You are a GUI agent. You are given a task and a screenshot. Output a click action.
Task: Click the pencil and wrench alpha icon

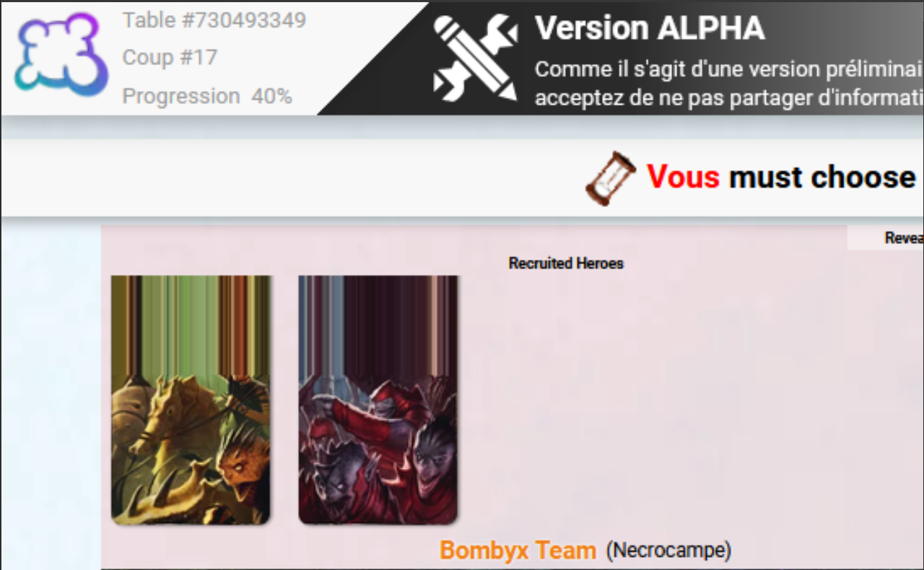click(475, 58)
